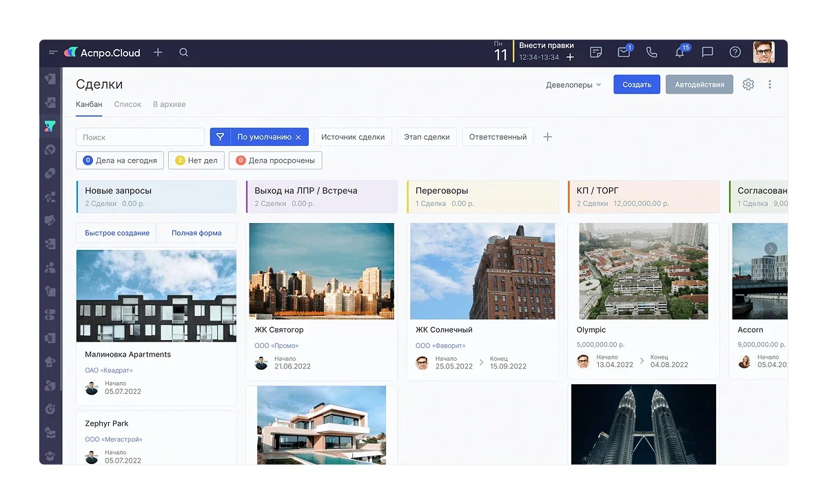Viewport: 827px width, 504px height.
Task: Open the mail envelope icon
Action: tap(624, 52)
